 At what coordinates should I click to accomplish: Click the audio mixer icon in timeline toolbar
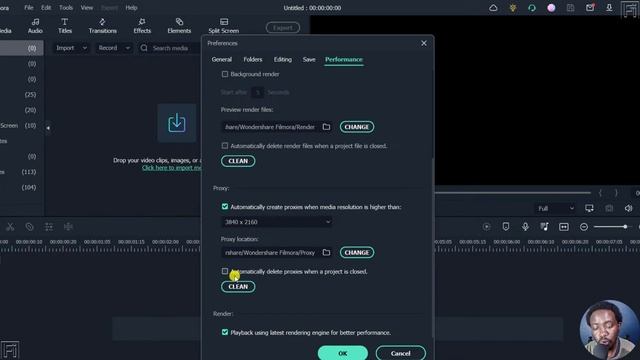pos(544,227)
